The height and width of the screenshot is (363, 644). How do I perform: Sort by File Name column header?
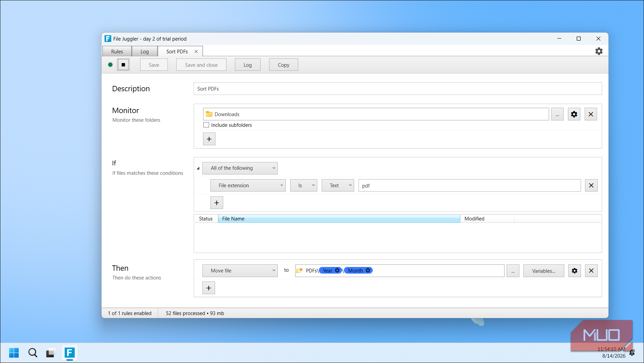pos(339,219)
